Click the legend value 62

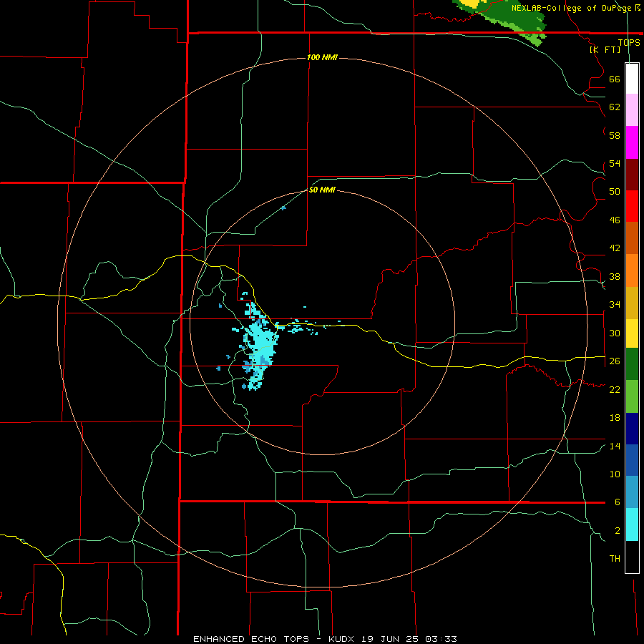[615, 107]
